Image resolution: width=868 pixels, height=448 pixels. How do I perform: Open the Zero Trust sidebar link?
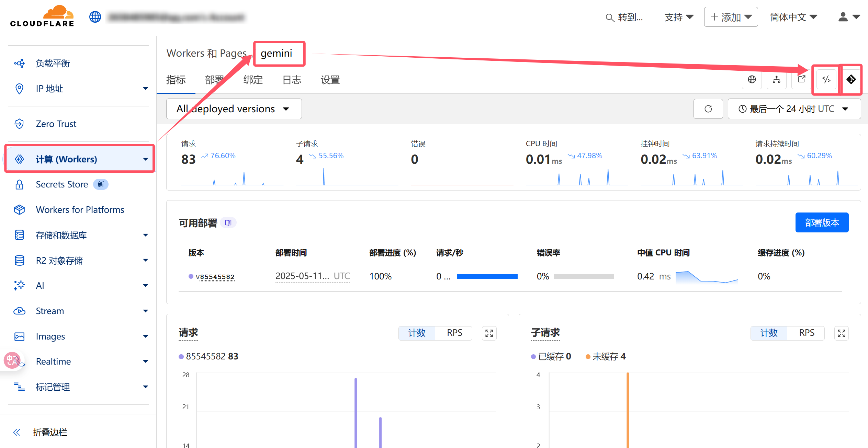(56, 124)
